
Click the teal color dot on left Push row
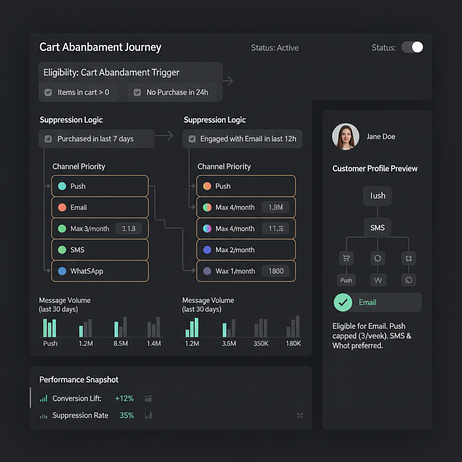[62, 186]
